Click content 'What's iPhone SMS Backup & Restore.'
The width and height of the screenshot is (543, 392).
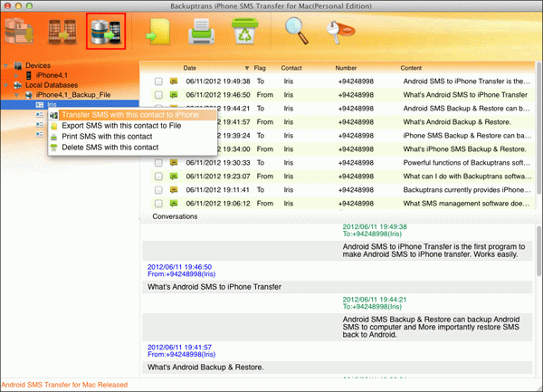464,149
